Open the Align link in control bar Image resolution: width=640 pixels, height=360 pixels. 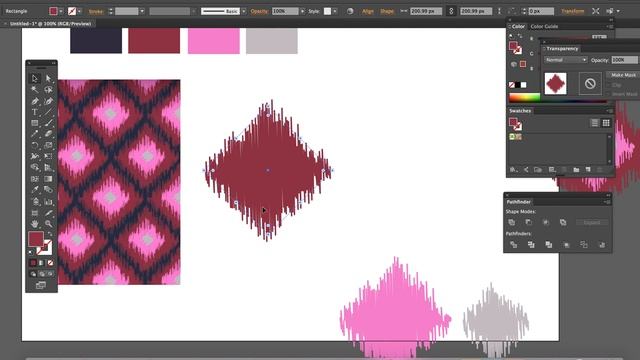[368, 11]
